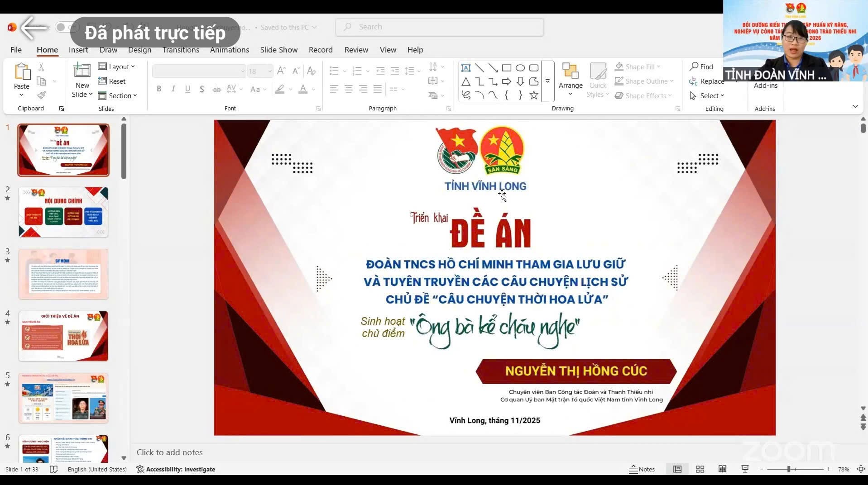The height and width of the screenshot is (485, 868).
Task: Select the Text Box shape tool
Action: [465, 68]
